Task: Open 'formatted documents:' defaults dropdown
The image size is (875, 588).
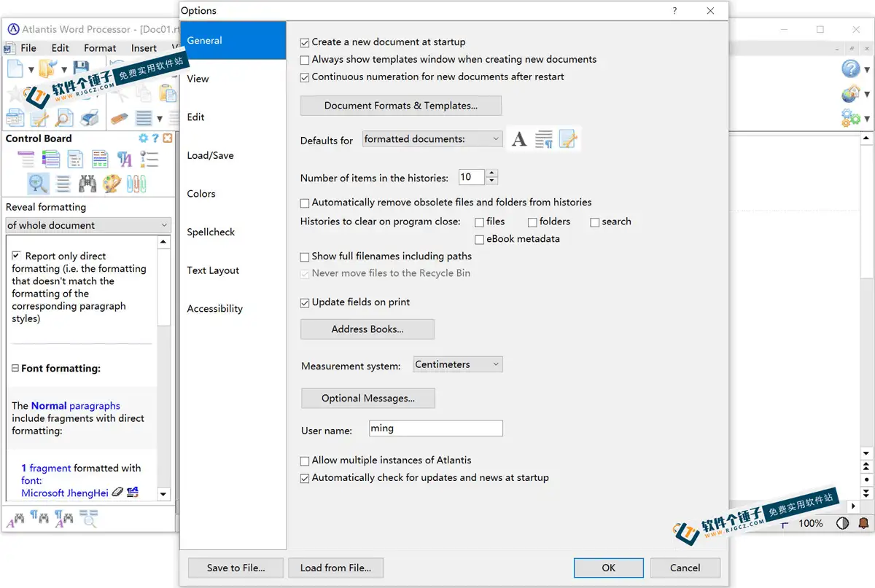Action: (432, 138)
